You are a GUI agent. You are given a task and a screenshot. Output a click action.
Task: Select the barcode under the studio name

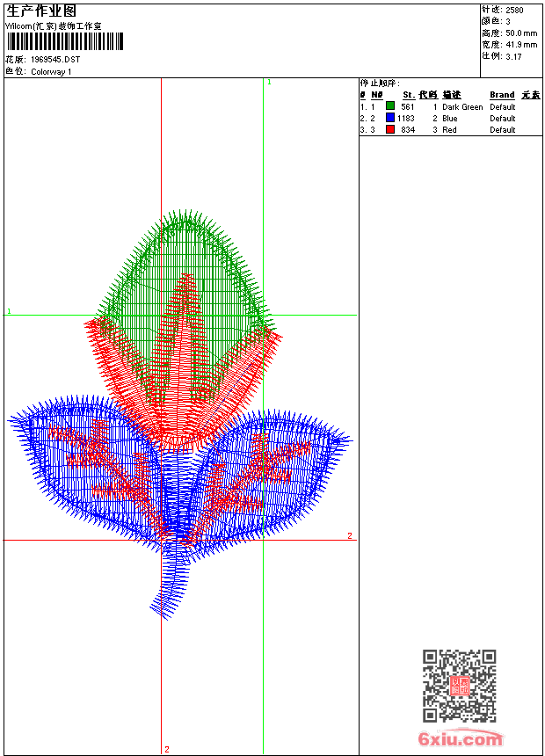coord(65,41)
